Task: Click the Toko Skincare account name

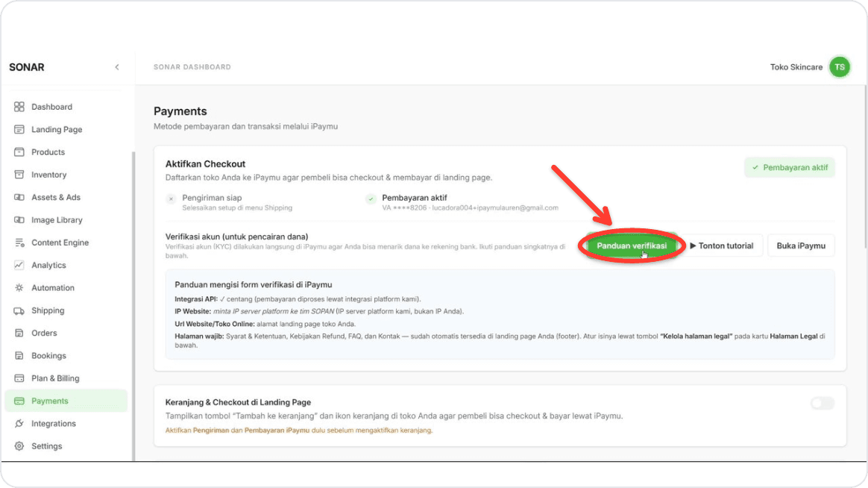Action: [796, 67]
